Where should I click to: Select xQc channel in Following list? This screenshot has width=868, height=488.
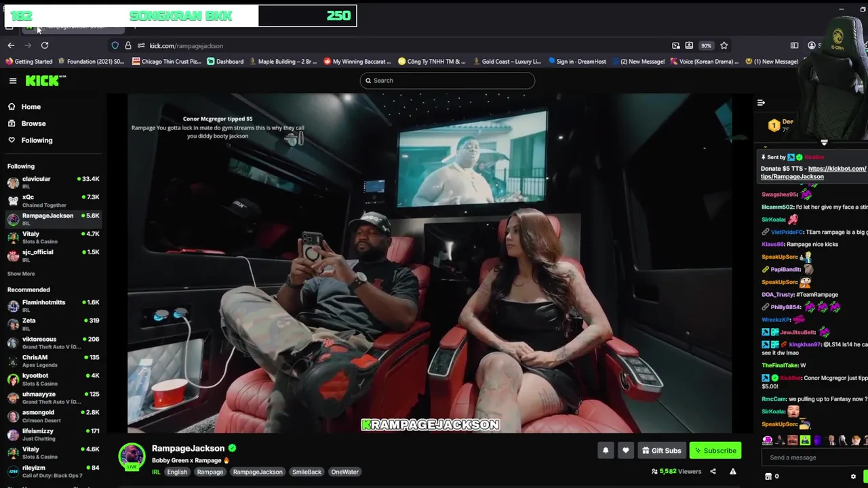coord(53,201)
